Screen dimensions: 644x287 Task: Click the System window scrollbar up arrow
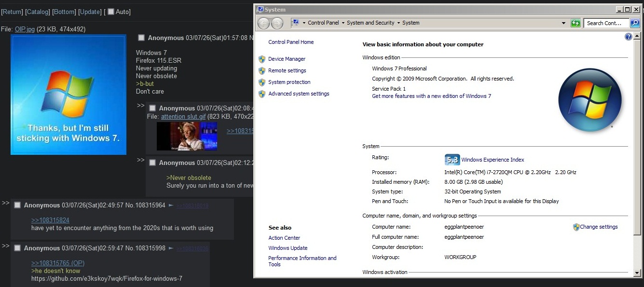[638, 37]
